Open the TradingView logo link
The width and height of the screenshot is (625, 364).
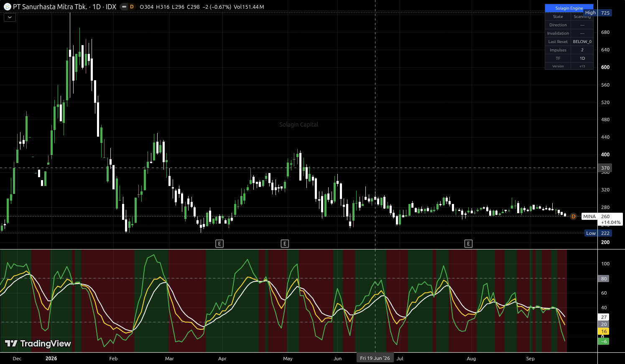tap(38, 344)
